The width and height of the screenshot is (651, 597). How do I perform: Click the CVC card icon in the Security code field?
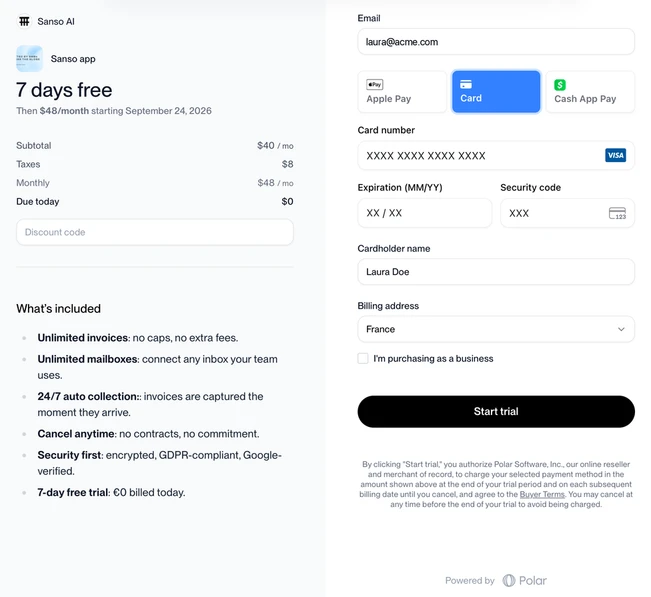point(617,213)
